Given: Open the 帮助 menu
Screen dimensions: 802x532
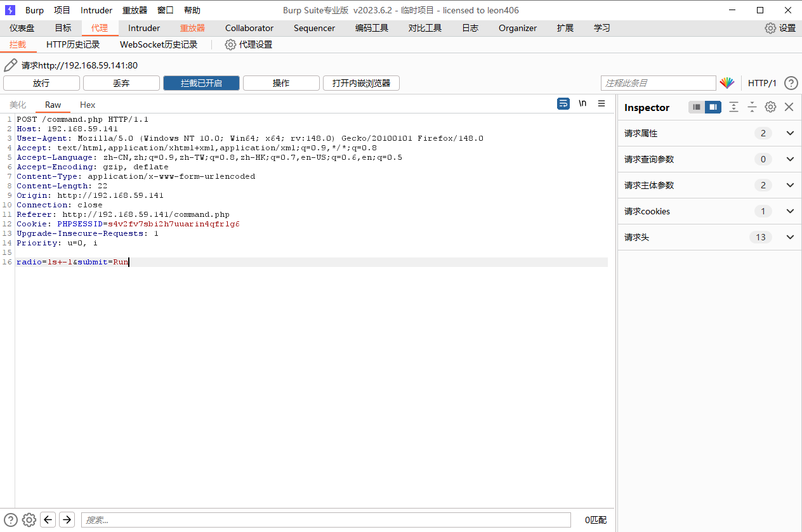Looking at the screenshot, I should pyautogui.click(x=192, y=10).
